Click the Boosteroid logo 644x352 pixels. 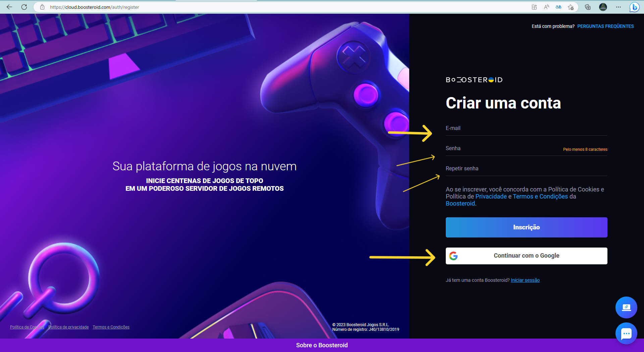click(x=474, y=80)
